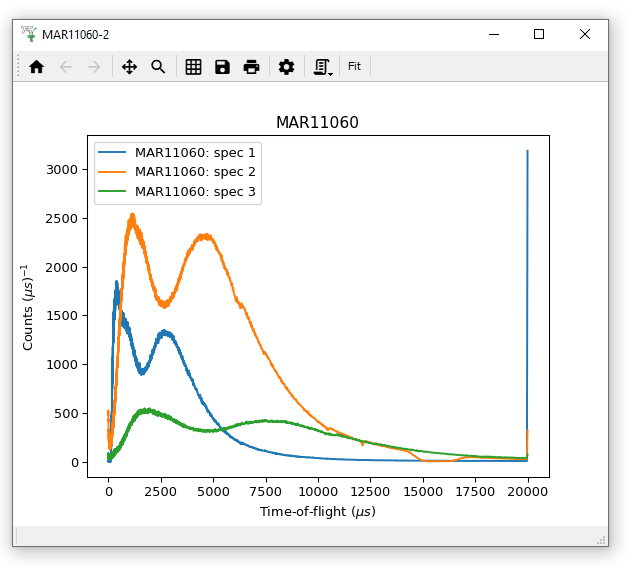The width and height of the screenshot is (635, 578).
Task: Select legend entry MAR11060: spec 2
Action: click(x=195, y=172)
